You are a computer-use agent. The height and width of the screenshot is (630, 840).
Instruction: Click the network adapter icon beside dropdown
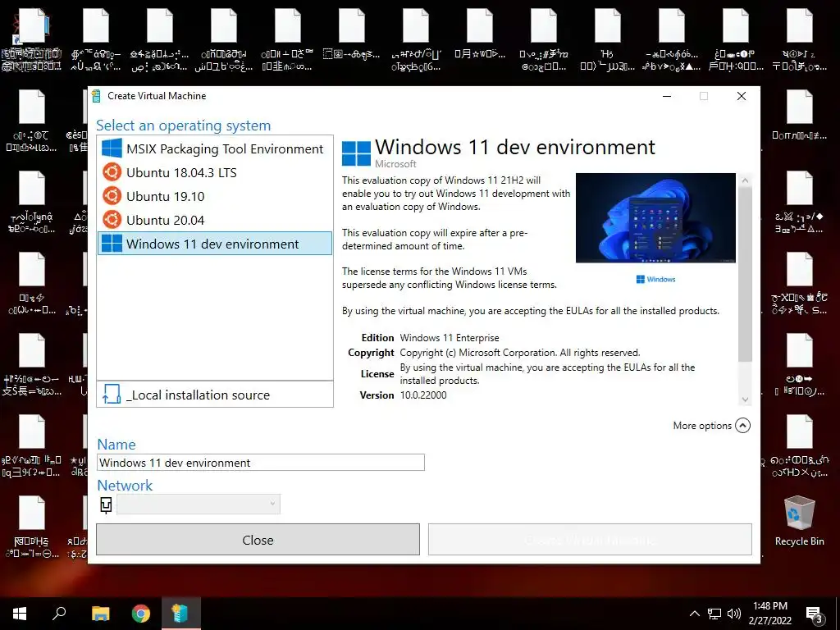click(x=106, y=504)
